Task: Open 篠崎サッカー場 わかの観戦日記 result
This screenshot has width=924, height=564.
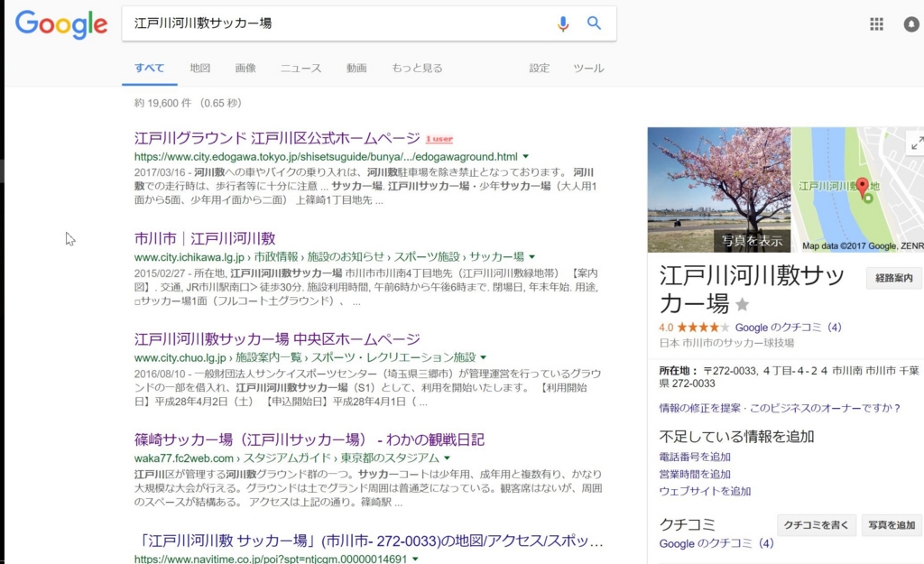Action: pos(309,439)
